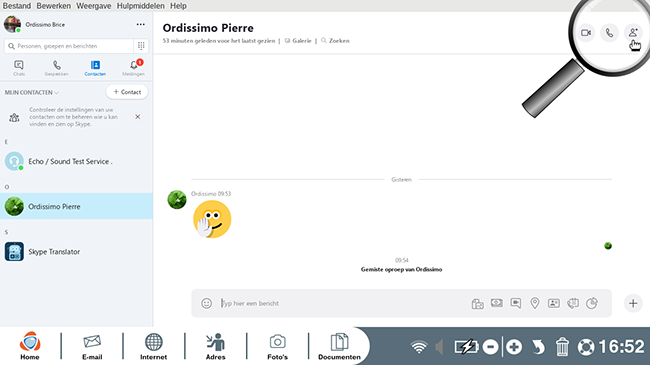Click the battery charging icon
This screenshot has height=365, width=650.
(x=466, y=347)
